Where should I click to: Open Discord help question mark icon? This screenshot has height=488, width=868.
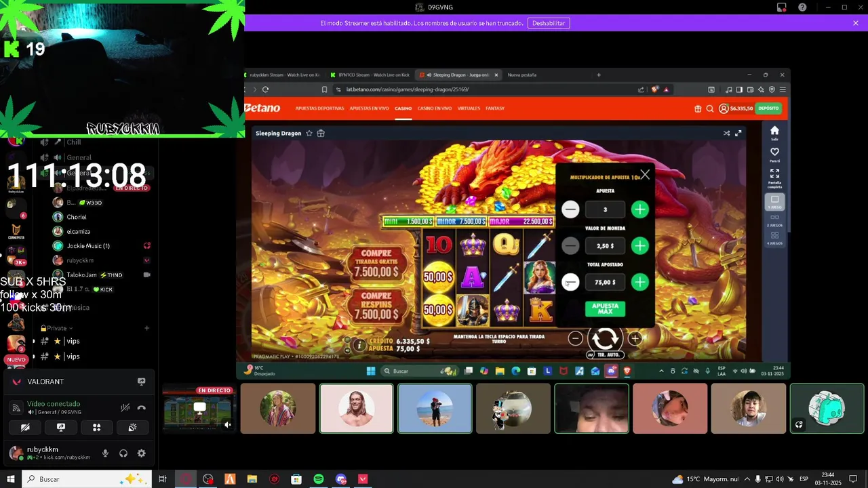click(x=802, y=7)
